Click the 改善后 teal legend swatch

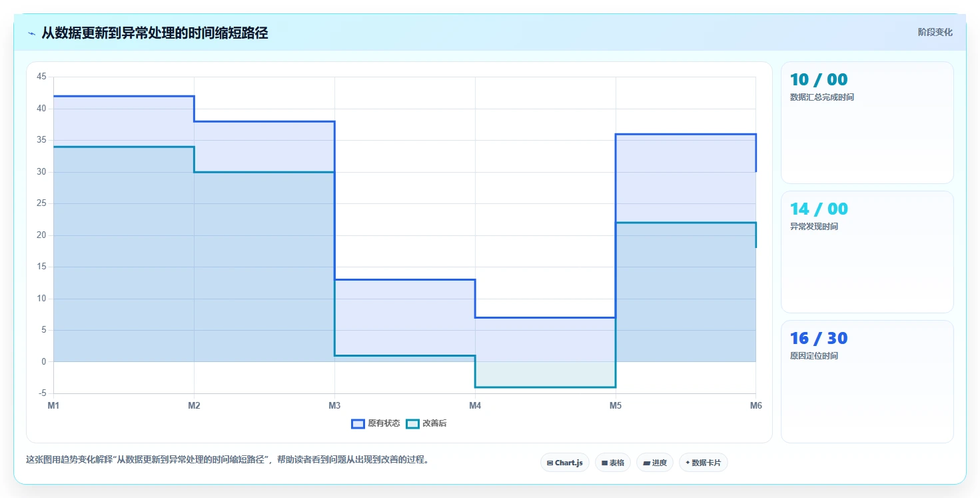tap(412, 423)
